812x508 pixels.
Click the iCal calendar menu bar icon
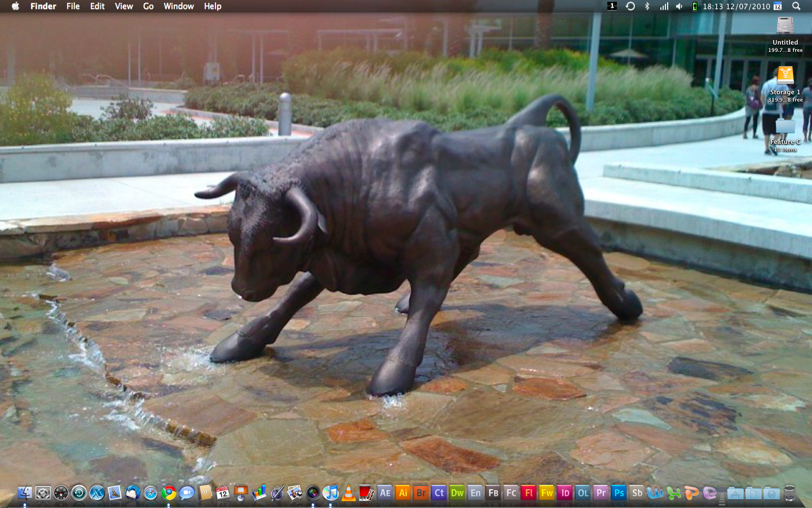(x=778, y=6)
